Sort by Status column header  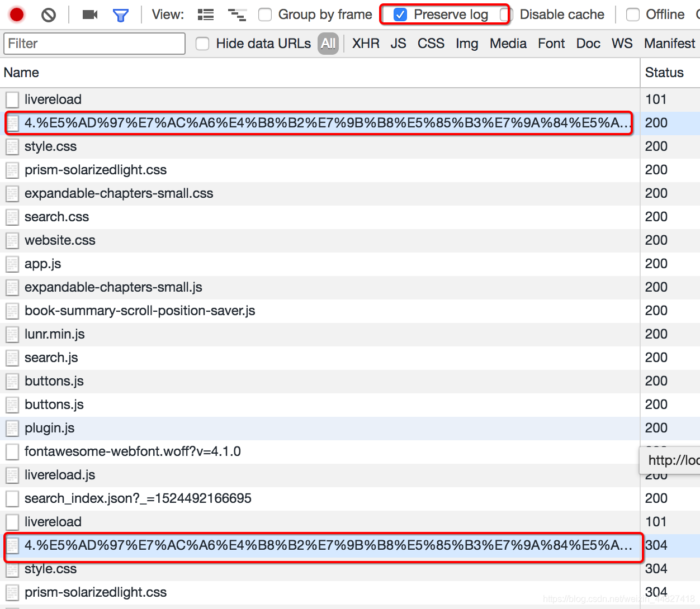click(670, 73)
